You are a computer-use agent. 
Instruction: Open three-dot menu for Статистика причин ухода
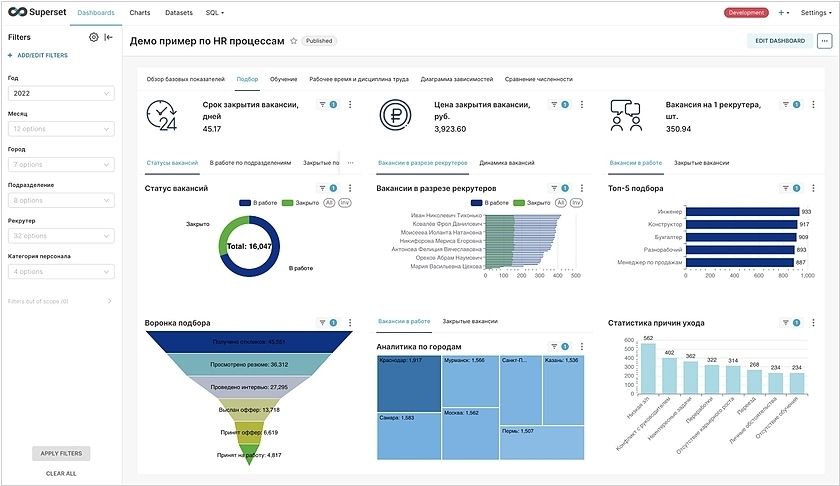[811, 323]
